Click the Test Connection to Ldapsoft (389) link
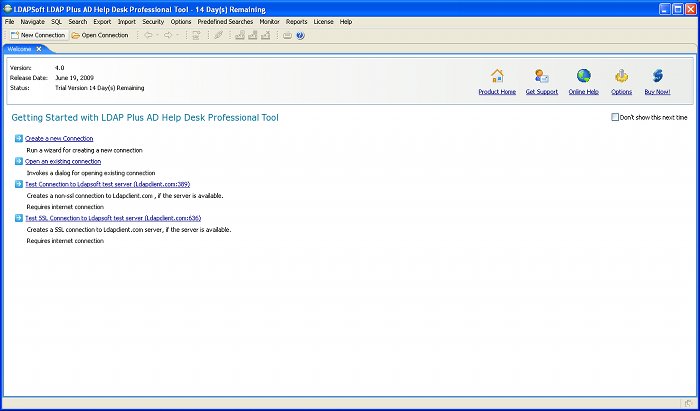 107,184
